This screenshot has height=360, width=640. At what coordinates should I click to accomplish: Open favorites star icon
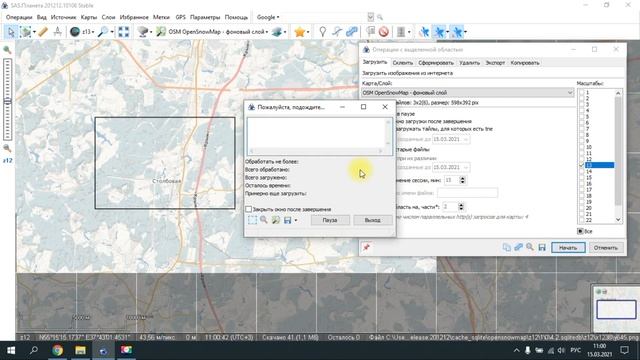click(300, 32)
